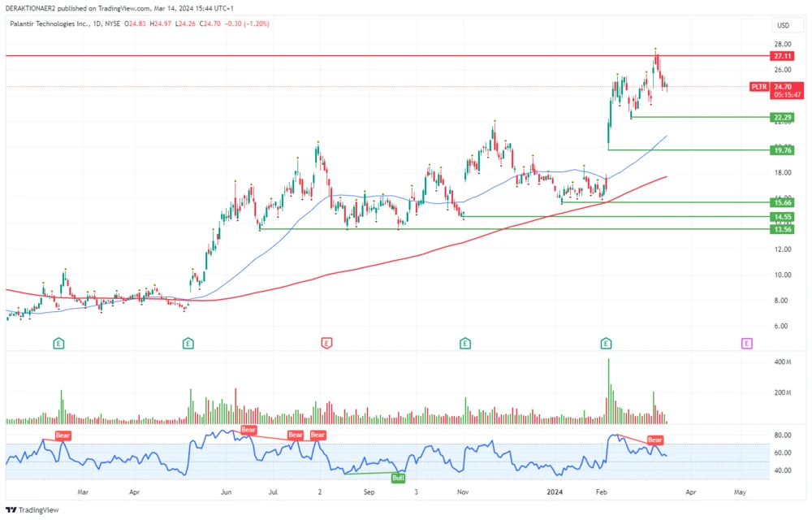Open the USD currency selector on the price axis

coord(784,25)
